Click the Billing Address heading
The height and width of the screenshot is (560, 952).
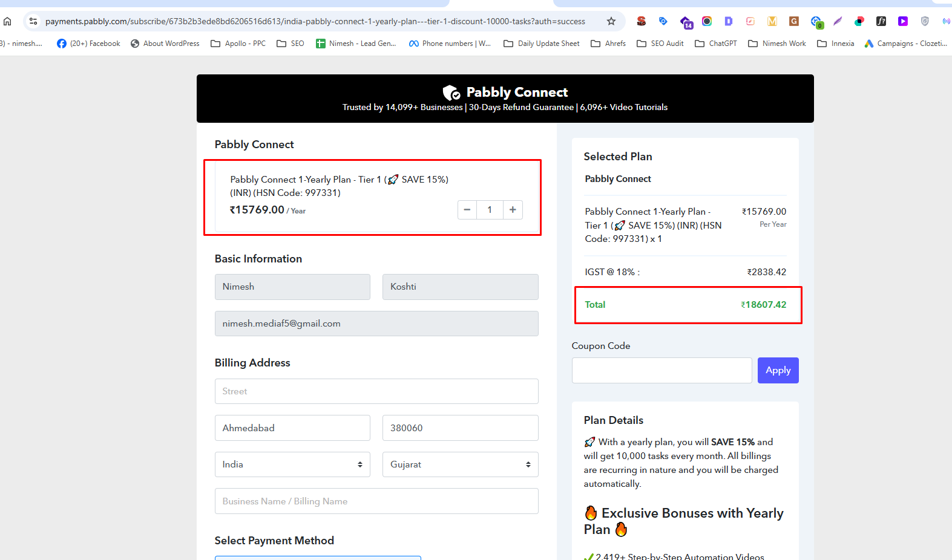252,363
